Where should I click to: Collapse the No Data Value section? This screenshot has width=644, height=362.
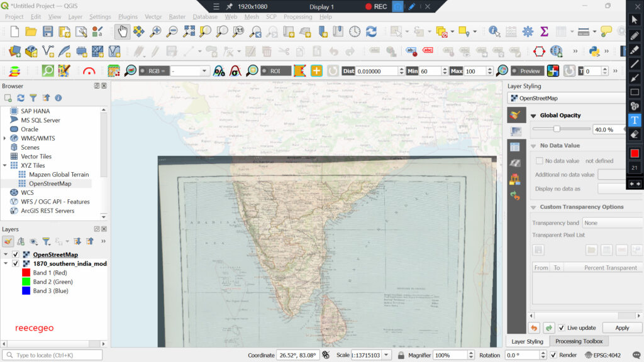click(533, 146)
